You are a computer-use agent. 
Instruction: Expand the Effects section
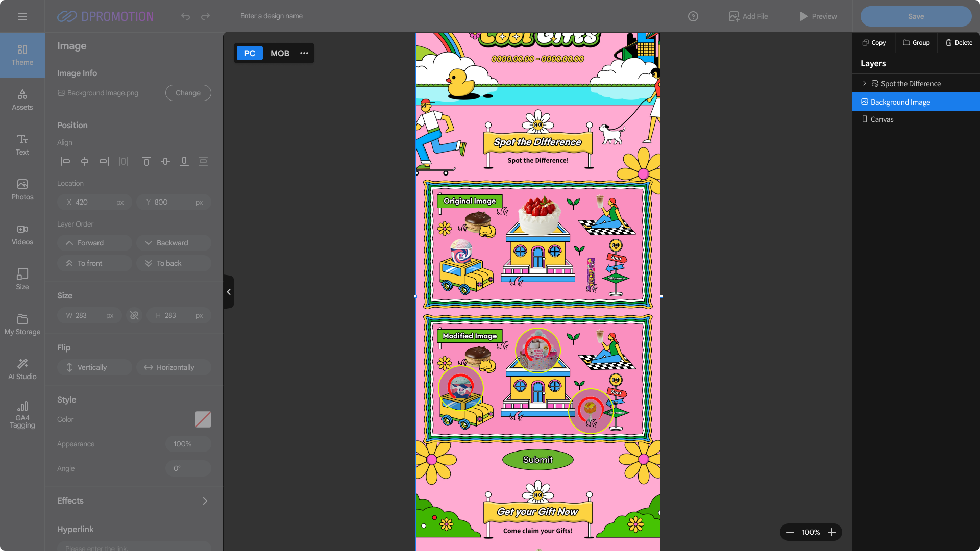(x=205, y=501)
